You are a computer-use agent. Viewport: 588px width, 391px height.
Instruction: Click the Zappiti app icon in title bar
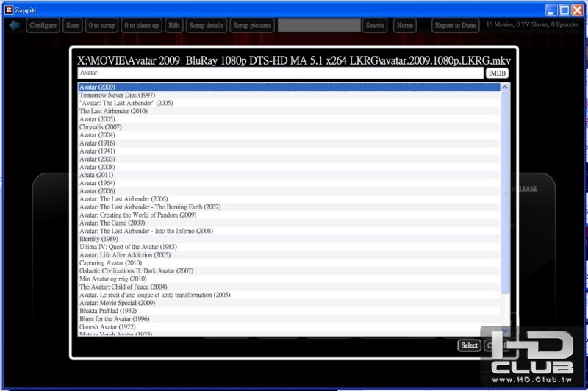[9, 10]
